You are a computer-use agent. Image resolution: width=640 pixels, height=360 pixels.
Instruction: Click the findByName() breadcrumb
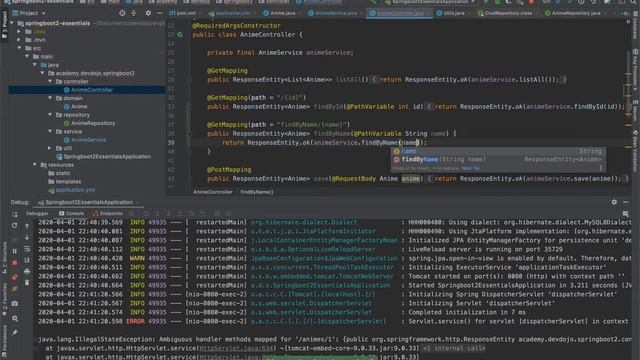[x=257, y=192]
